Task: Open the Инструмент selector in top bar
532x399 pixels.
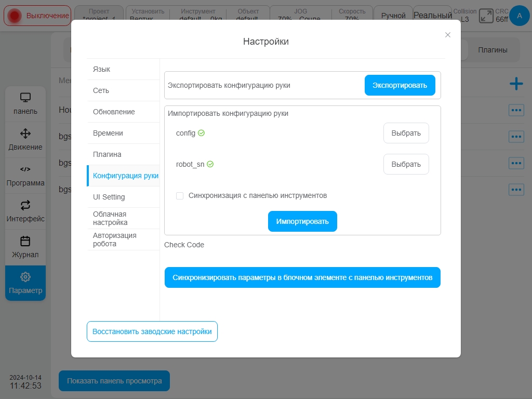Action: 198,14
